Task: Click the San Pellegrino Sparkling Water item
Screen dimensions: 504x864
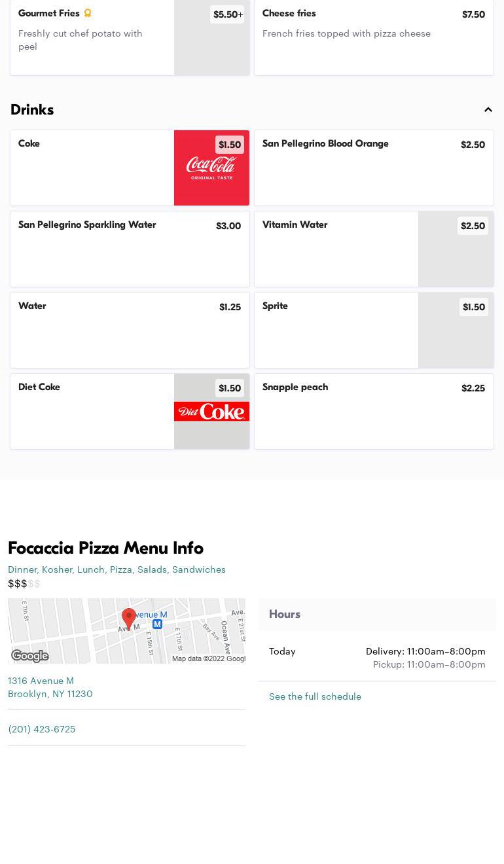Action: pyautogui.click(x=130, y=249)
